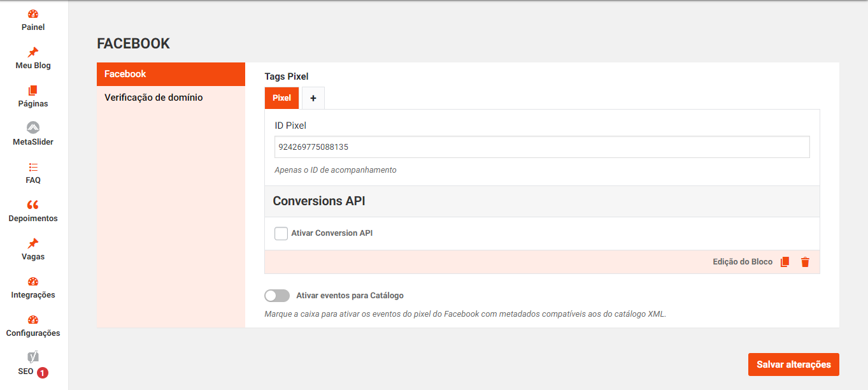Open the Painel dashboard icon

point(33,14)
